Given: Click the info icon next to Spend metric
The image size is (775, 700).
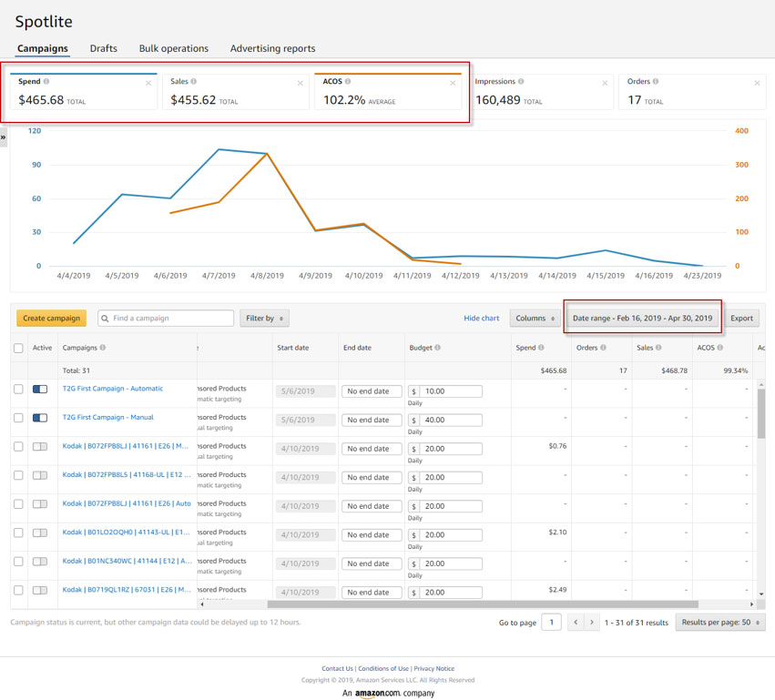Looking at the screenshot, I should (x=46, y=82).
